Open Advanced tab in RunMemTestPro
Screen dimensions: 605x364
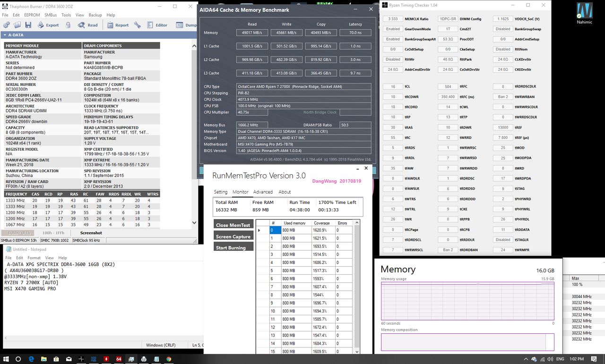[263, 192]
